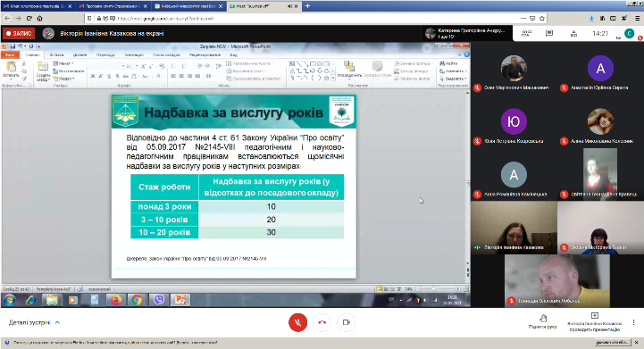Viewport: 644px width, 349px height.
Task: Click the red recording indicator button
Action: coord(19,33)
